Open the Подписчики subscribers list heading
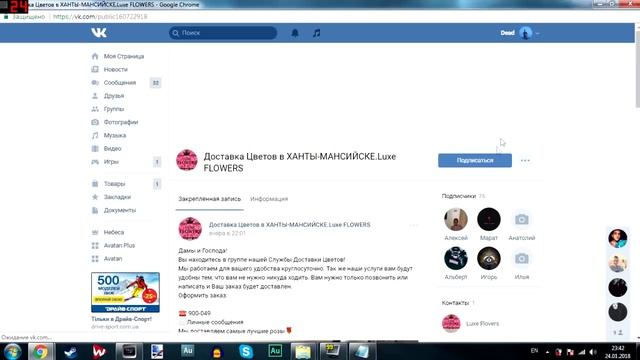640x360 pixels. point(458,196)
